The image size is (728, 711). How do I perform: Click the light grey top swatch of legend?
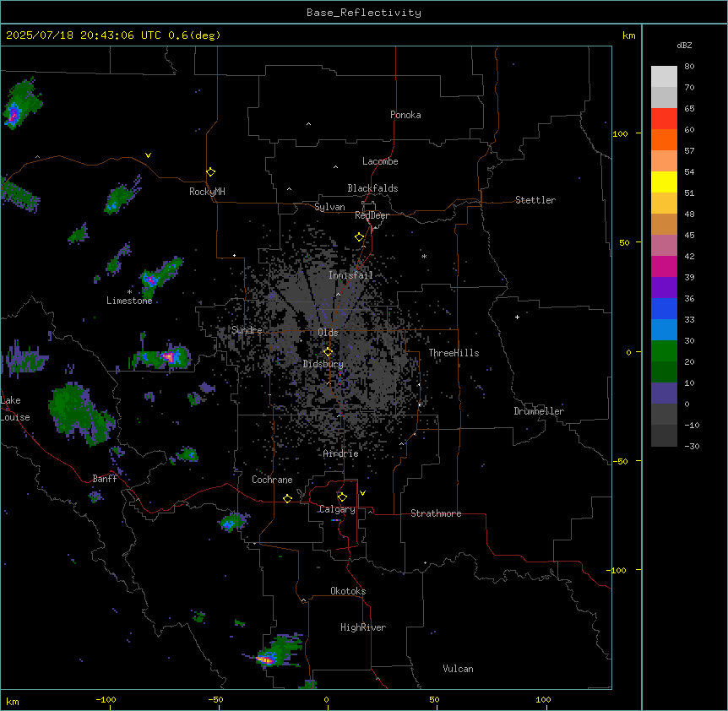click(664, 77)
